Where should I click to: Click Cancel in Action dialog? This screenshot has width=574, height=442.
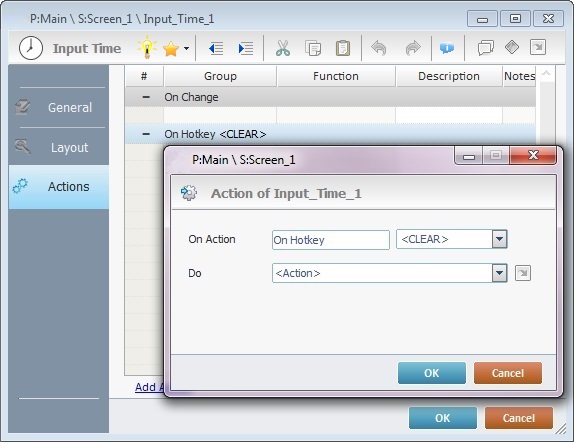(508, 373)
